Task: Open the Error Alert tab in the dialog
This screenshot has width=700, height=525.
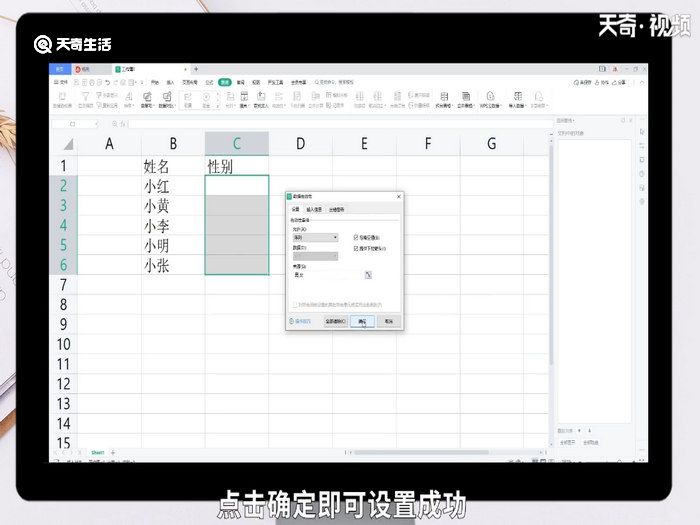Action: (x=337, y=209)
